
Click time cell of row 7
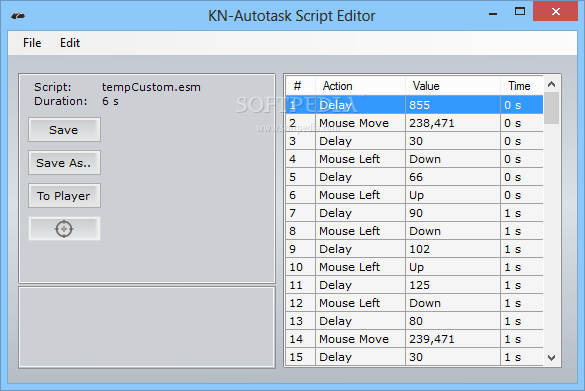click(522, 213)
